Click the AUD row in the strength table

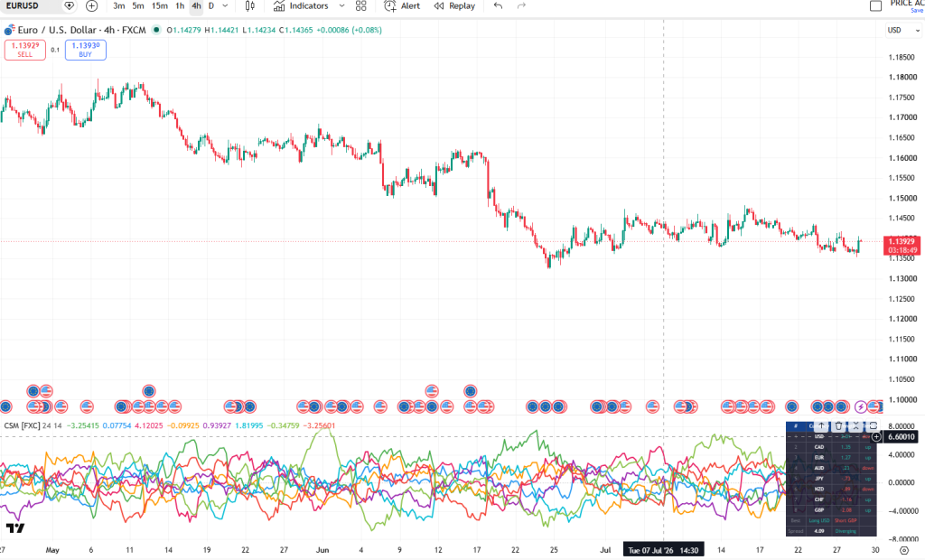pos(831,469)
